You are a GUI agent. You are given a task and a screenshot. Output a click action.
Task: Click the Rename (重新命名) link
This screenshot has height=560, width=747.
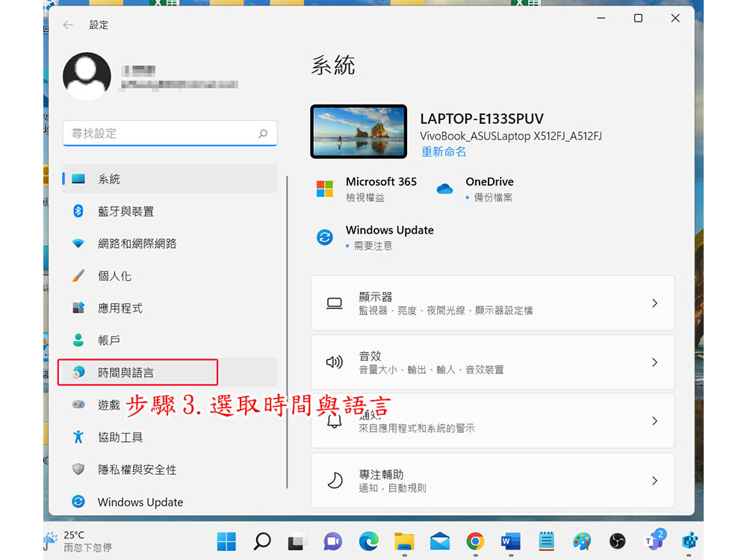(443, 152)
